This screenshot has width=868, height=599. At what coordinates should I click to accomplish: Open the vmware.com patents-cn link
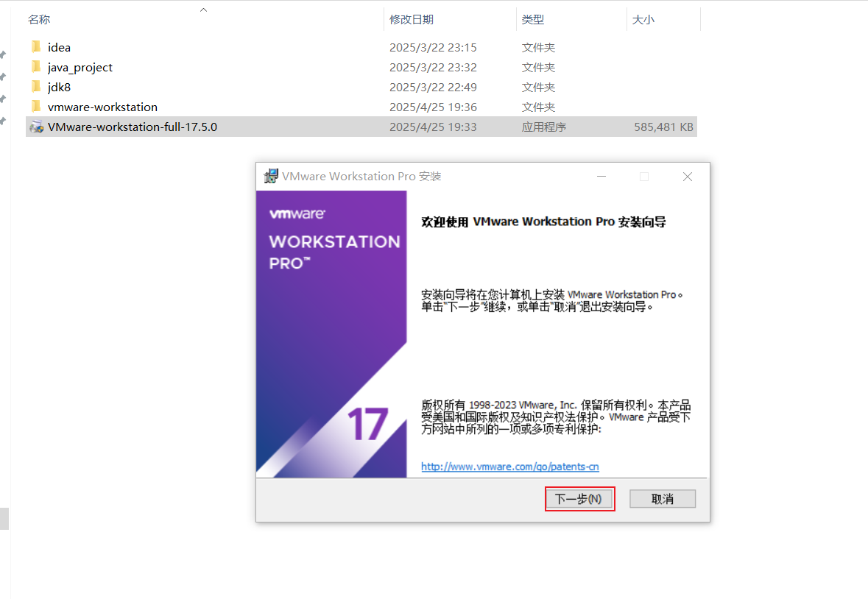click(x=510, y=467)
